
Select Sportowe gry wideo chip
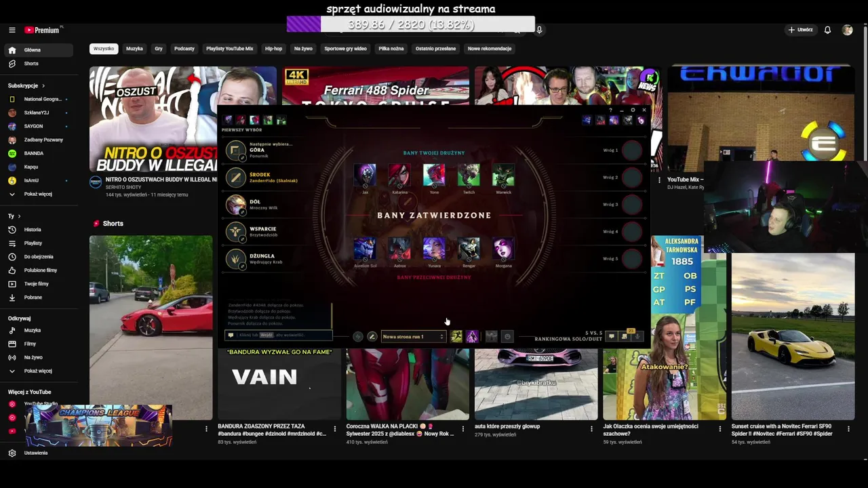tap(345, 49)
